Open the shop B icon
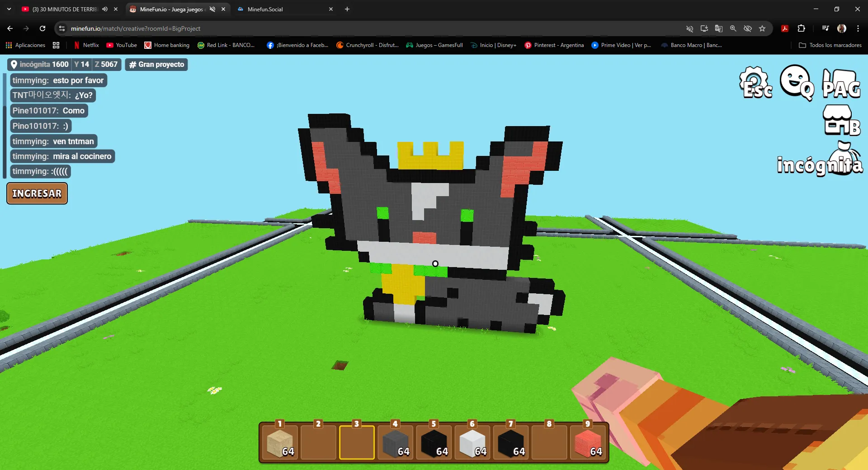This screenshot has width=868, height=470. (841, 120)
